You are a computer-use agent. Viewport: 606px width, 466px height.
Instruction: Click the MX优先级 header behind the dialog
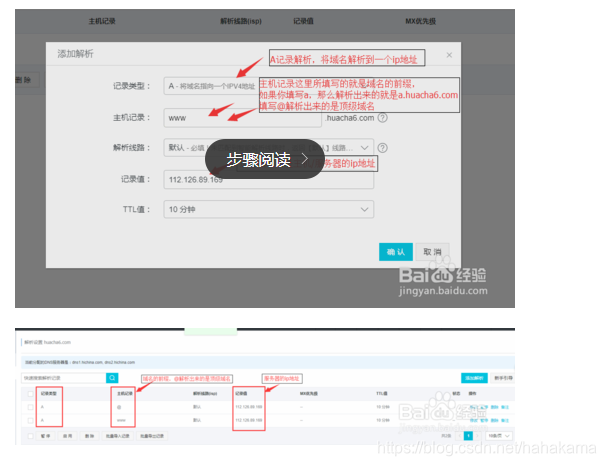pos(420,21)
